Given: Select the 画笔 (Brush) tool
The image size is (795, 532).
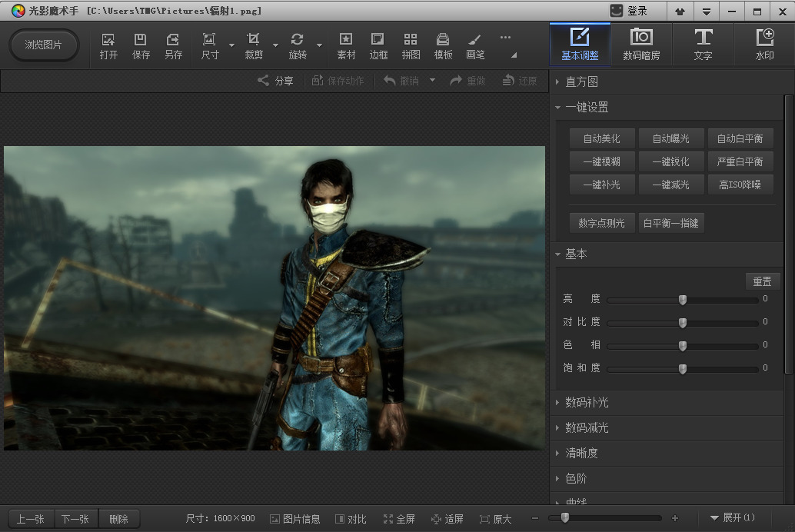Looking at the screenshot, I should [x=475, y=45].
